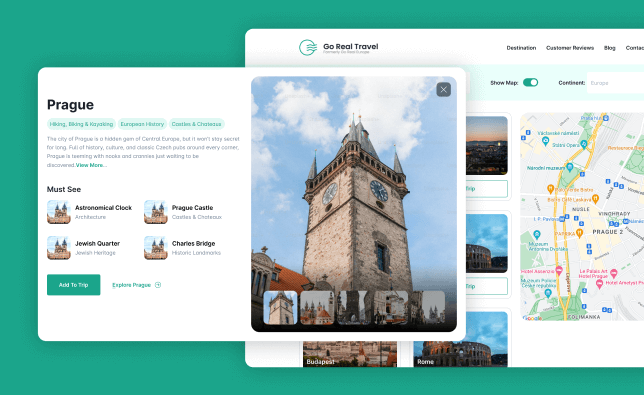
Task: Open the Jewish Quarter must-see icon
Action: [59, 248]
